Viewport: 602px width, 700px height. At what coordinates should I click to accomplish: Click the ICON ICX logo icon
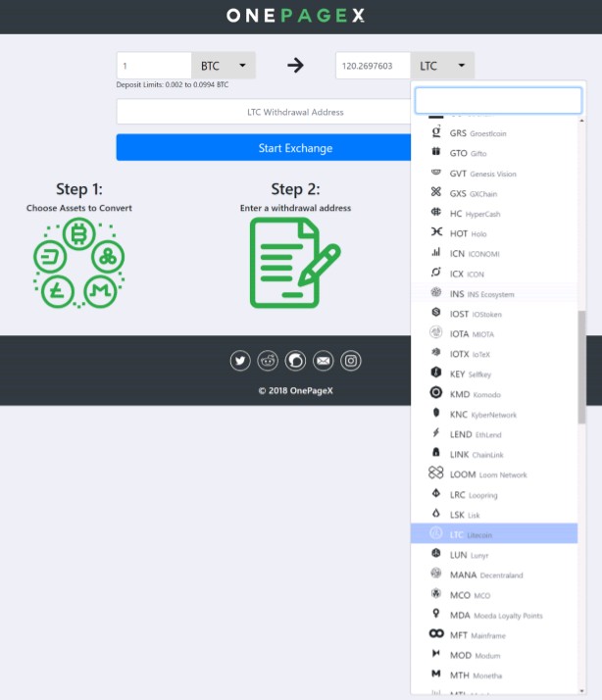point(436,273)
